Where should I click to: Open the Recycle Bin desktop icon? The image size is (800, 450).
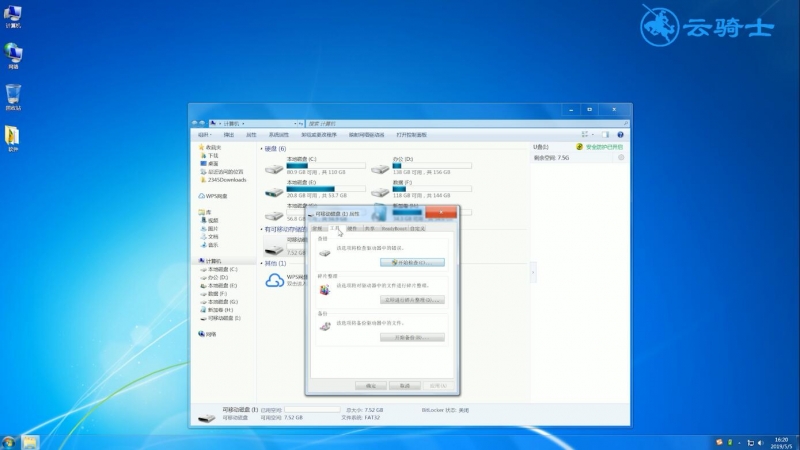click(x=13, y=97)
